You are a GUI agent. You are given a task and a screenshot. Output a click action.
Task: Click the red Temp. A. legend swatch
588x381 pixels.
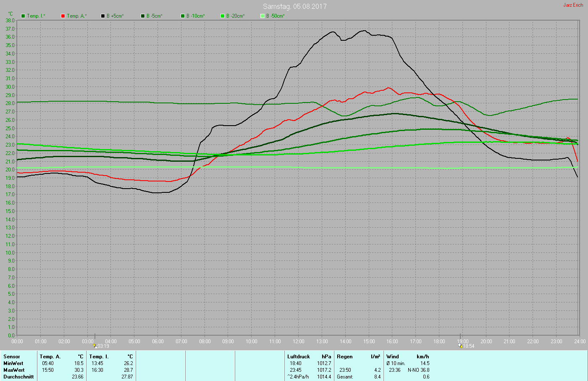tap(63, 16)
